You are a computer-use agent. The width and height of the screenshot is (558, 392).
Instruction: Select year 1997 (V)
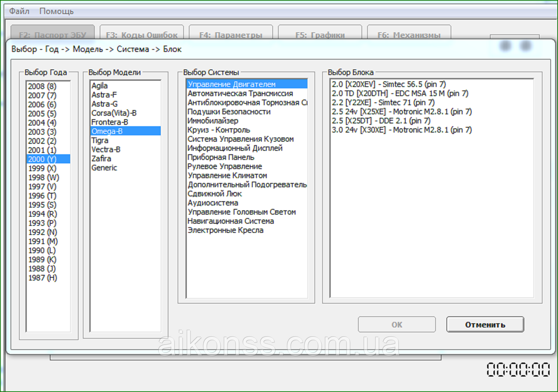tap(48, 187)
